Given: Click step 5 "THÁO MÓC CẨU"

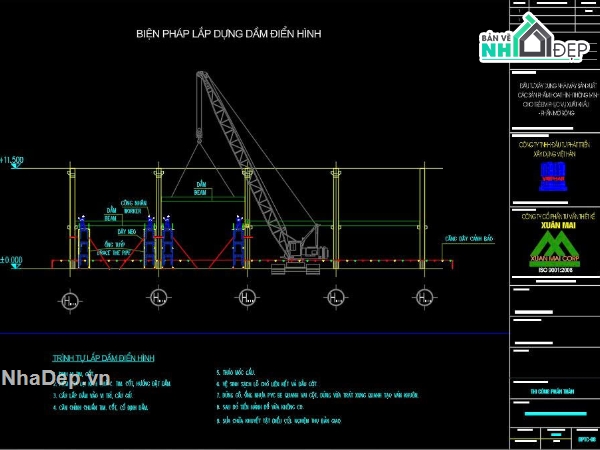Looking at the screenshot, I should click(236, 372).
